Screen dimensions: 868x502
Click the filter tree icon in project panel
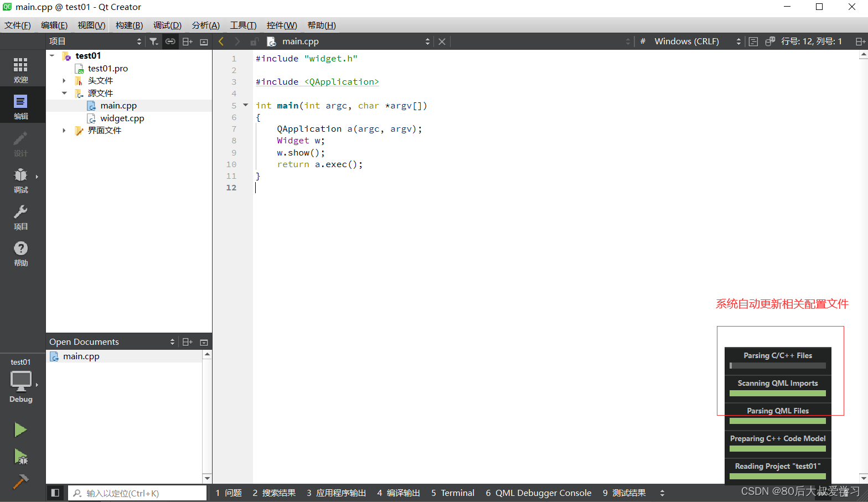(x=154, y=42)
